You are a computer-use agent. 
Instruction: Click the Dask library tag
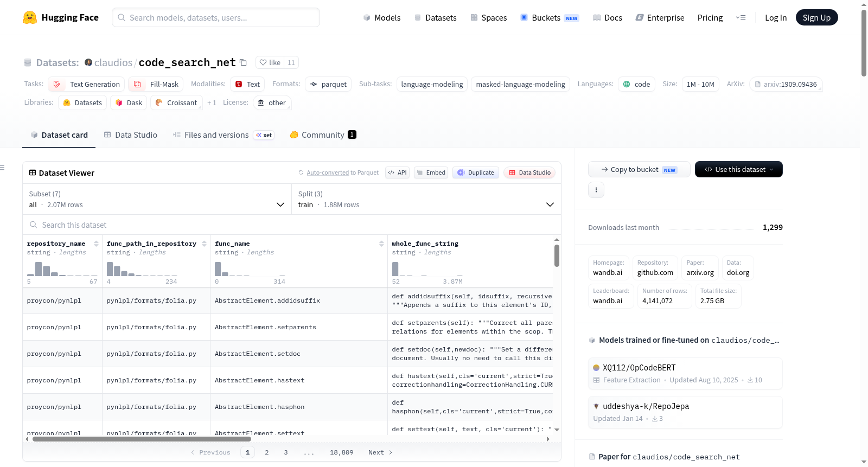pyautogui.click(x=129, y=103)
